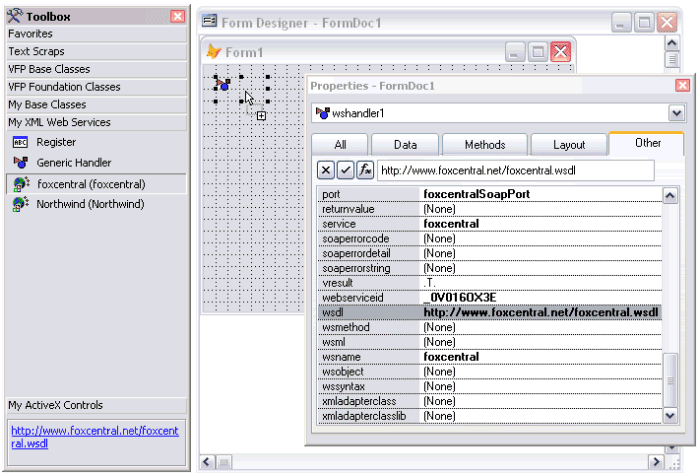Image resolution: width=700 pixels, height=475 pixels.
Task: Open the foxcentral.wsdl link in Toolbox
Action: pyautogui.click(x=95, y=437)
